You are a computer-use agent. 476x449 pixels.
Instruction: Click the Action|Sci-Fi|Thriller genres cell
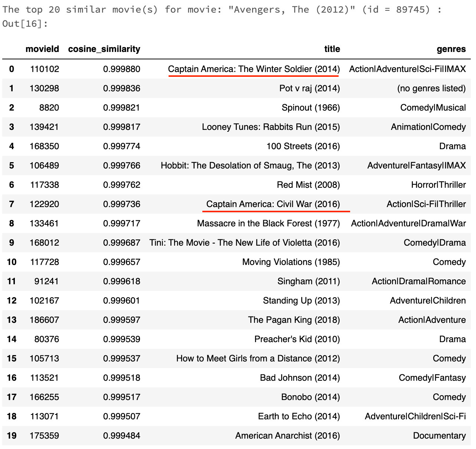(x=426, y=204)
